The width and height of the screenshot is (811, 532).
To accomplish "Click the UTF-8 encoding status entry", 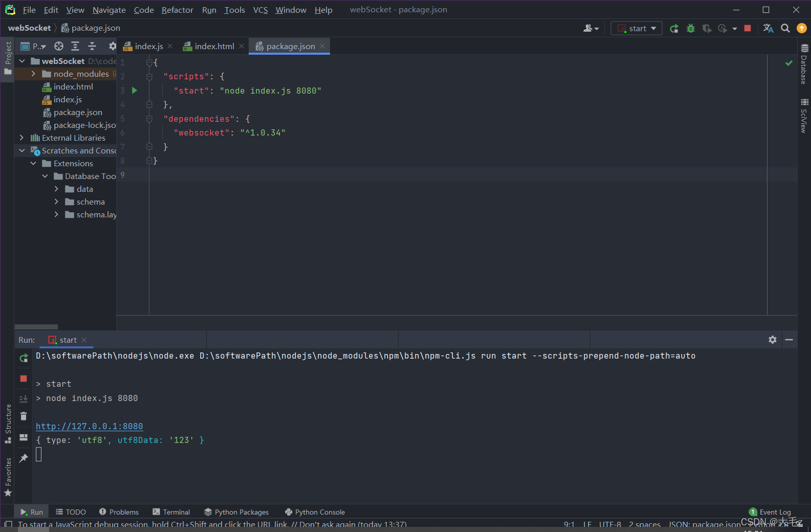I will click(610, 524).
